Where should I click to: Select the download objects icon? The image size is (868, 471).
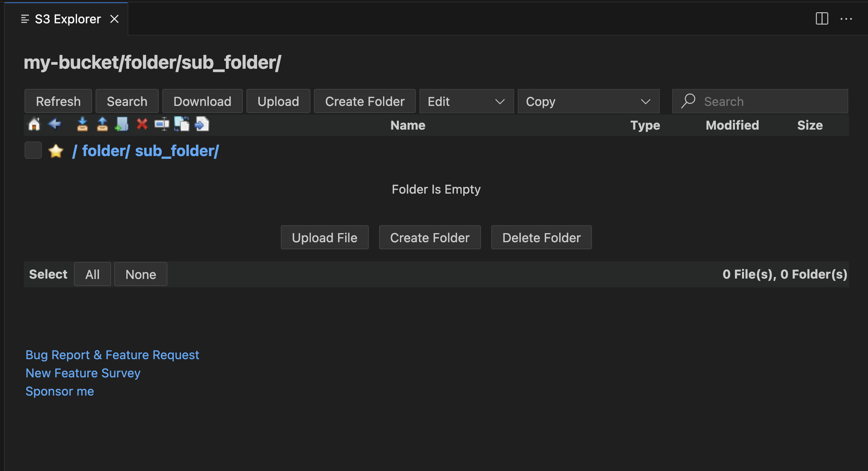pos(83,124)
